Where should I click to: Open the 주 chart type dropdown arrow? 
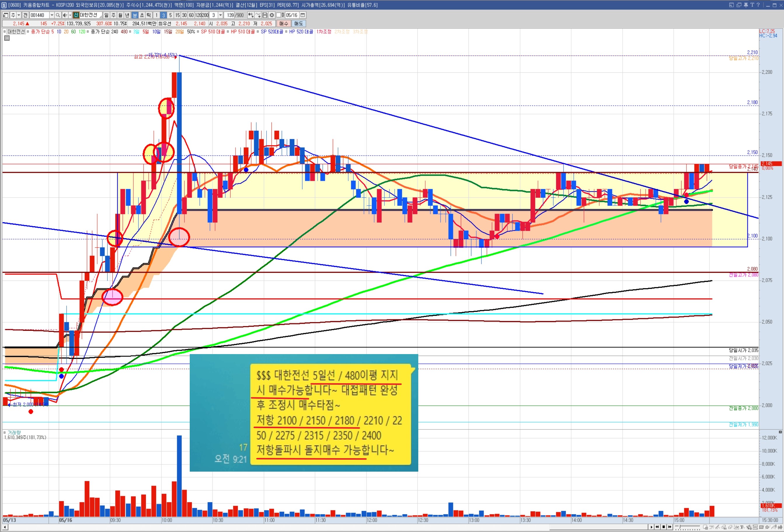click(19, 15)
